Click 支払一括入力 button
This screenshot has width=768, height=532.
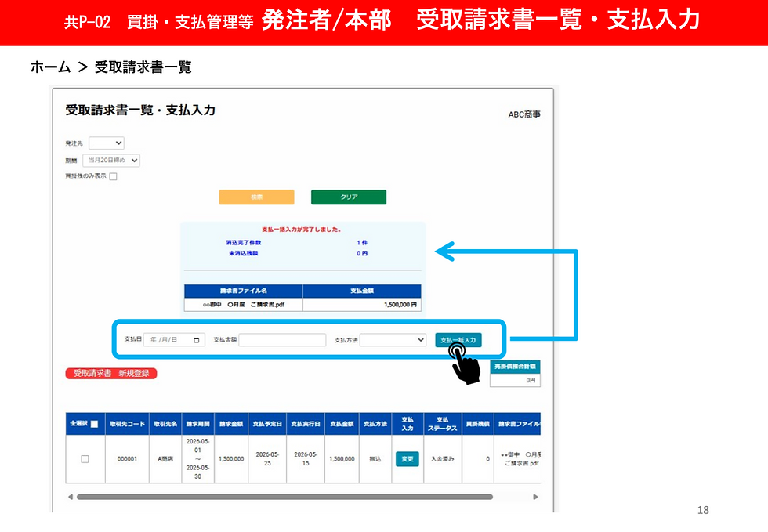click(x=458, y=340)
